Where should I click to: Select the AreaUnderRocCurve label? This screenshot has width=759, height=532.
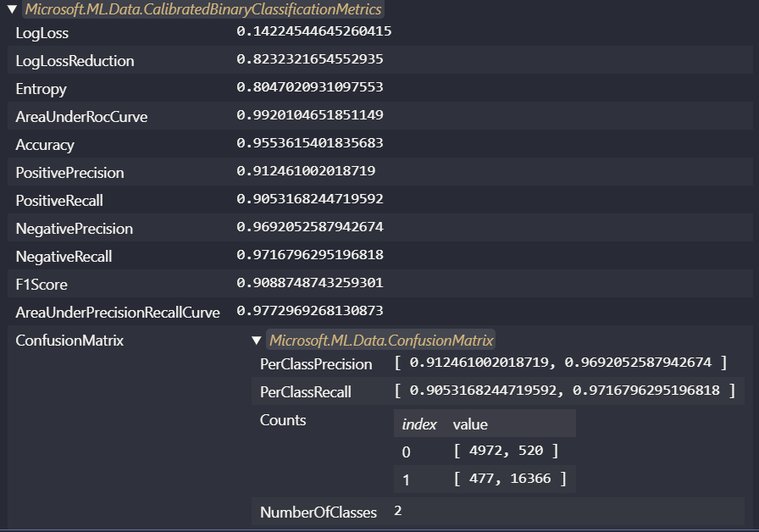click(81, 117)
